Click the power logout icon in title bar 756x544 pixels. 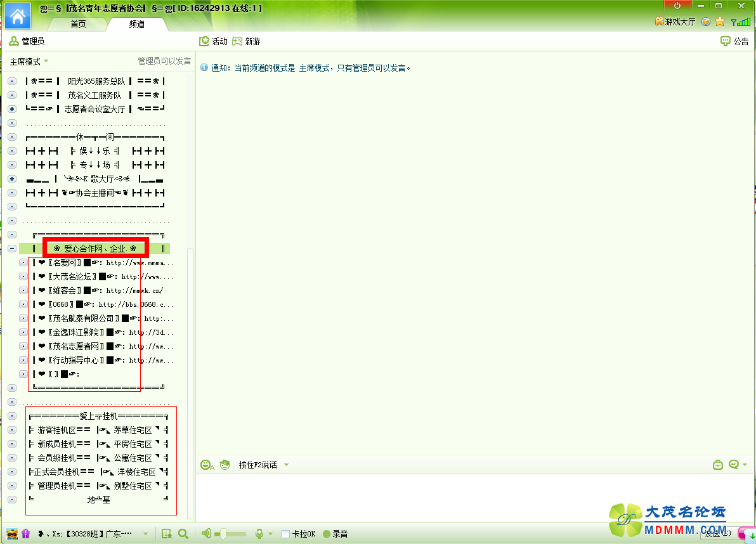tap(677, 5)
